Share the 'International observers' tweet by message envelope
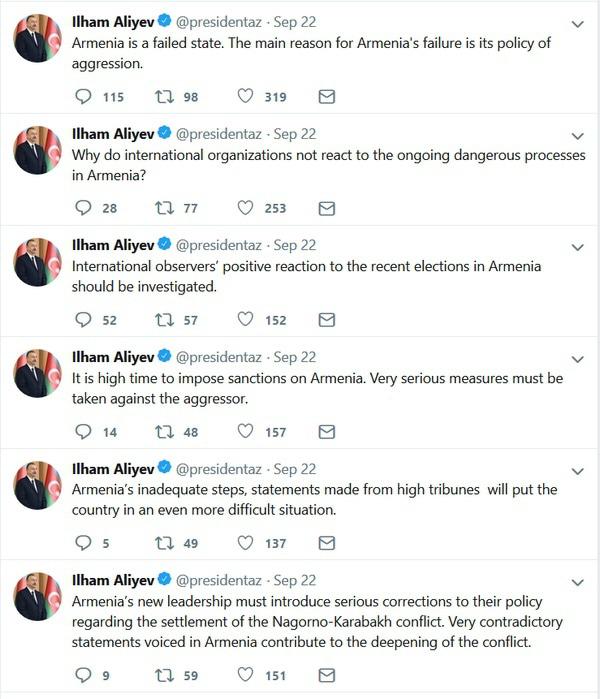Viewport: 600px width, 699px height. pyautogui.click(x=326, y=320)
